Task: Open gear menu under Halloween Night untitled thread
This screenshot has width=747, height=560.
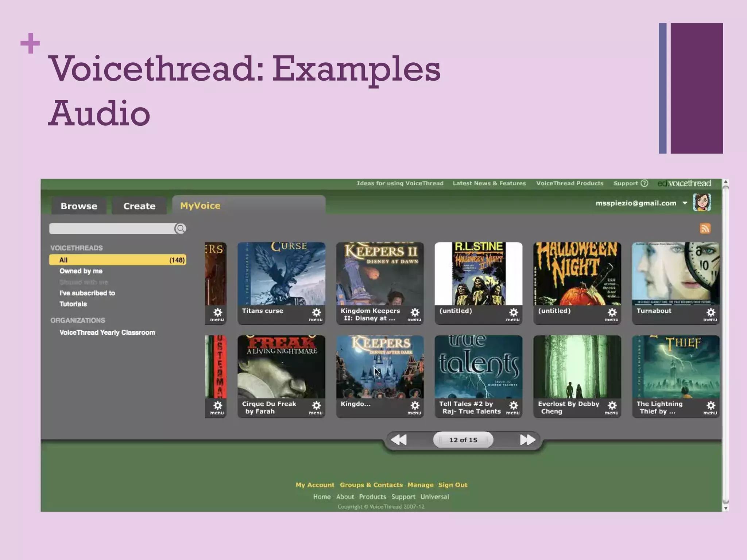Action: point(612,314)
